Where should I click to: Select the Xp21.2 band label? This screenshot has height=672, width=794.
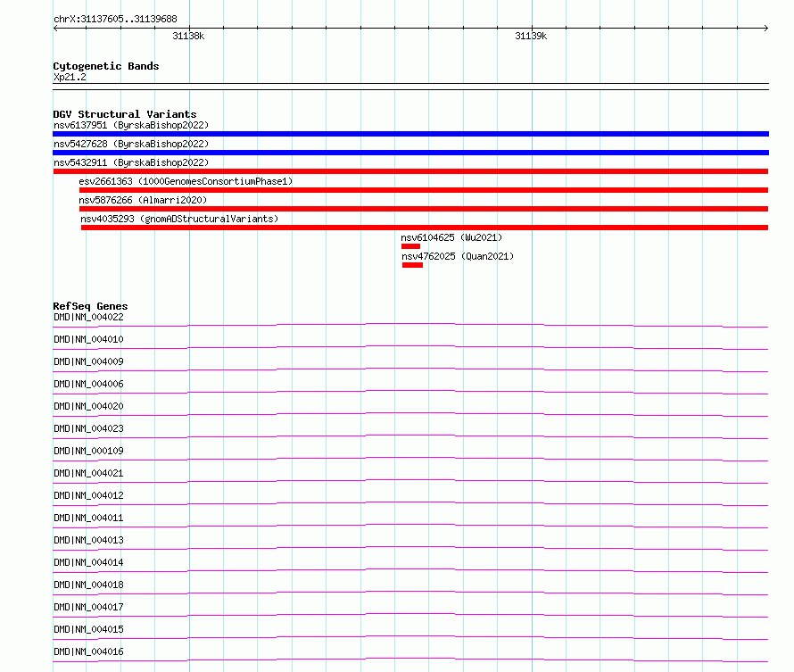point(70,77)
